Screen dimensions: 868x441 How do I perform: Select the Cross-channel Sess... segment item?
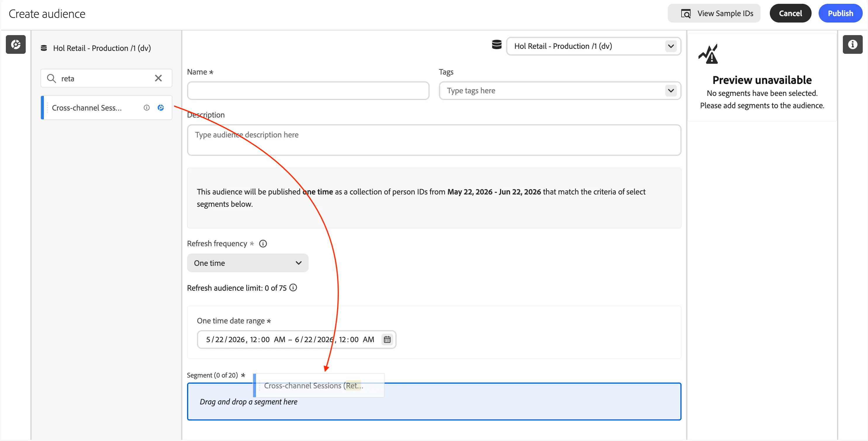106,108
